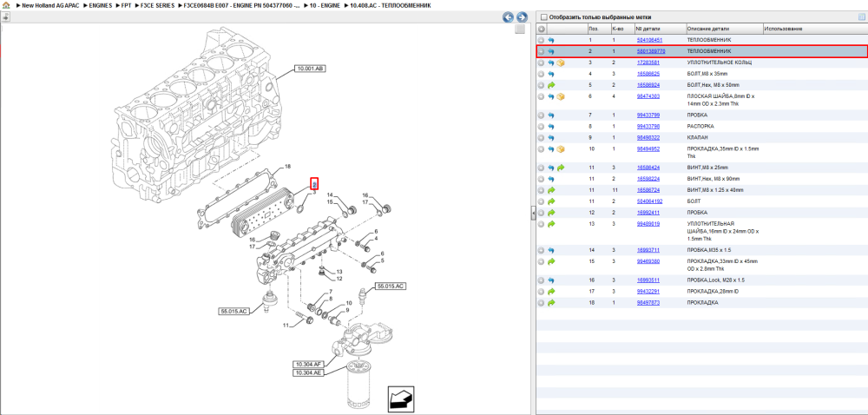Toggle the selection circle for row 16993511
Image resolution: width=868 pixels, height=415 pixels.
pyautogui.click(x=542, y=280)
